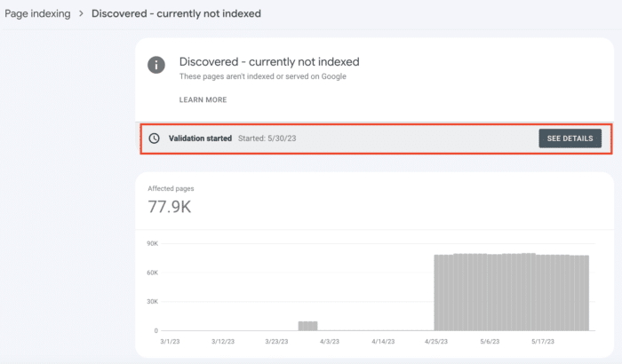The height and width of the screenshot is (364, 622).
Task: Click the 5/17/23 x-axis date label
Action: [543, 342]
